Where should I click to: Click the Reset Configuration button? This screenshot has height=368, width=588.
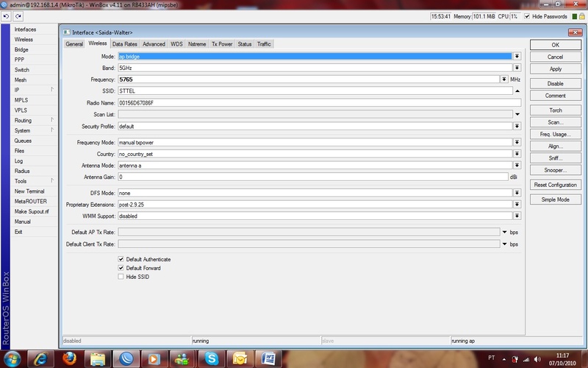pos(556,185)
